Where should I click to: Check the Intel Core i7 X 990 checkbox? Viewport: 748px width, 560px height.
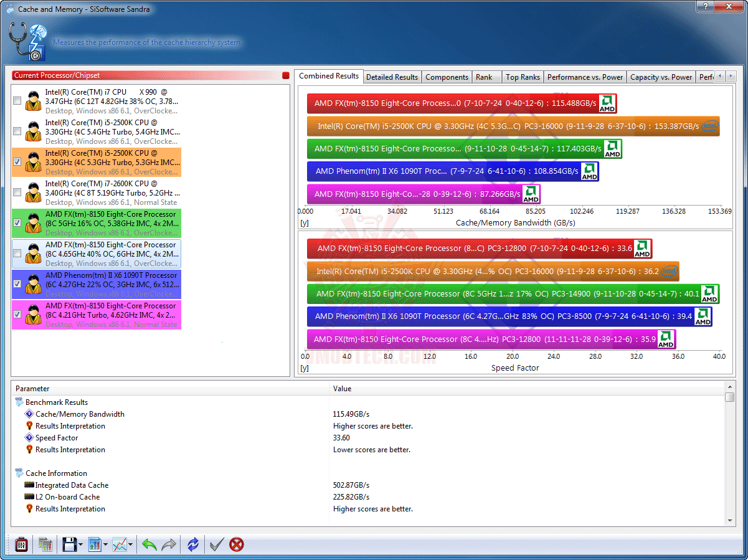pyautogui.click(x=17, y=101)
